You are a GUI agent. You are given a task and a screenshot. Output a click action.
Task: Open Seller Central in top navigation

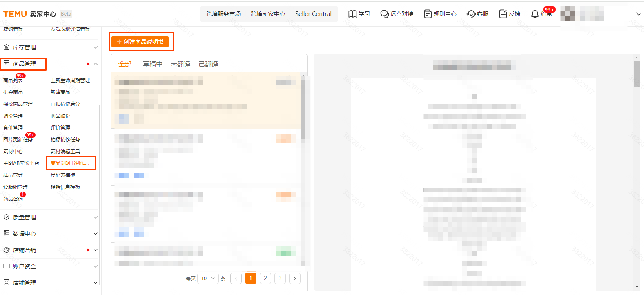313,14
